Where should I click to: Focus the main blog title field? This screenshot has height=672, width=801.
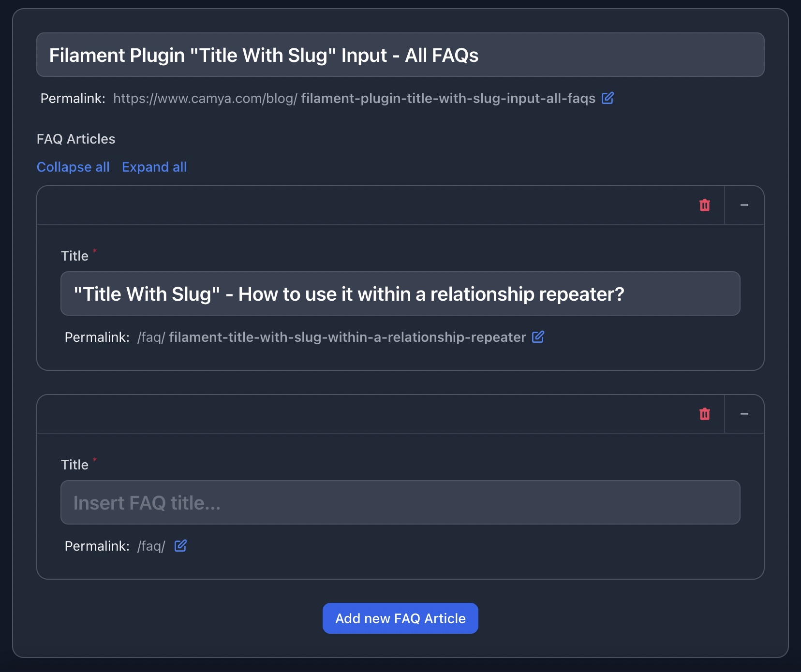click(400, 55)
